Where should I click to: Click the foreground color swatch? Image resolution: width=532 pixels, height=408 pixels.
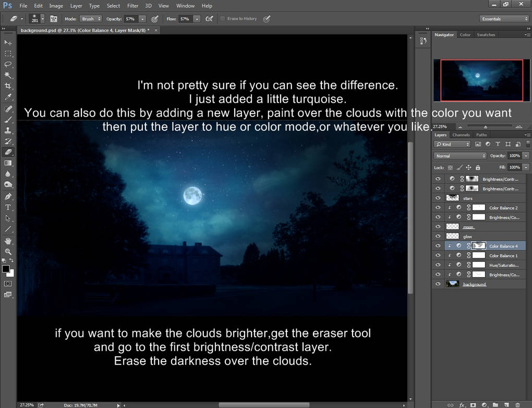click(6, 269)
